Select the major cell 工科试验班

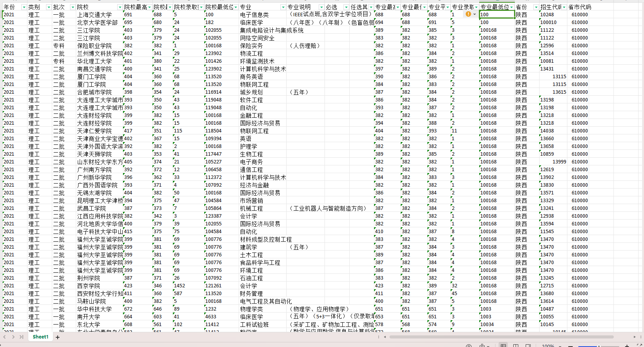tap(263, 325)
